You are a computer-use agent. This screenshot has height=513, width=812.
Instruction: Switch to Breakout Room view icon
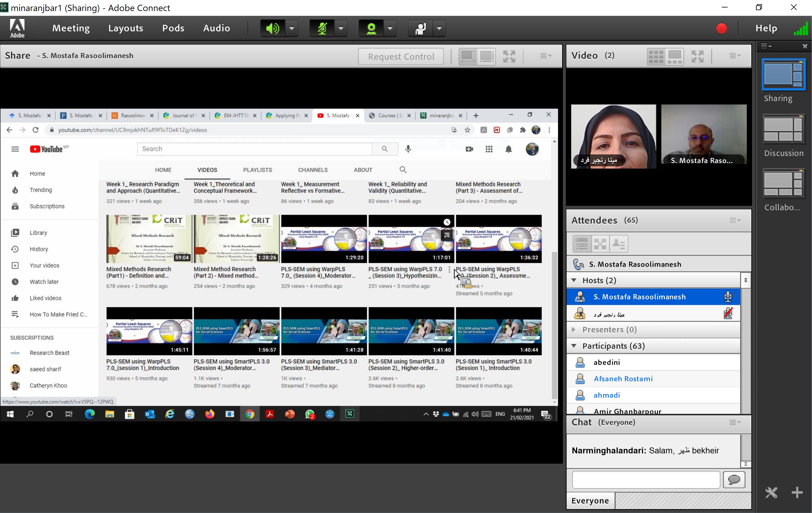[x=600, y=244]
